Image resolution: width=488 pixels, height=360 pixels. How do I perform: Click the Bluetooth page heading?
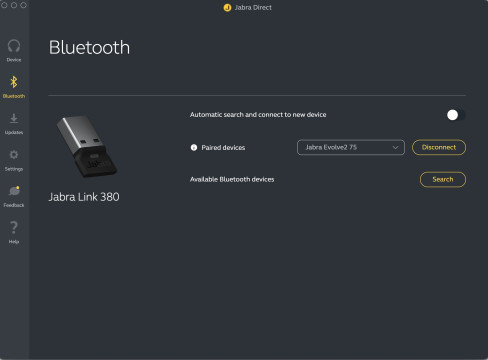click(89, 47)
